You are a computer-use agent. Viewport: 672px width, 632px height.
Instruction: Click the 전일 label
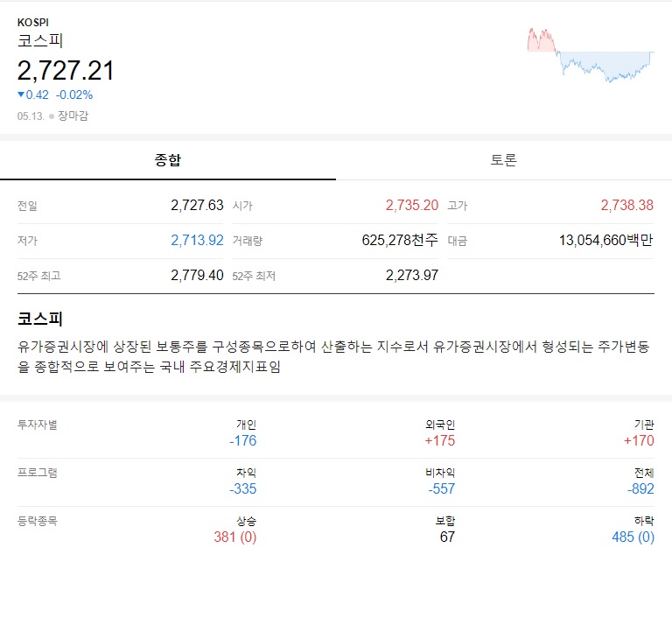tap(27, 206)
